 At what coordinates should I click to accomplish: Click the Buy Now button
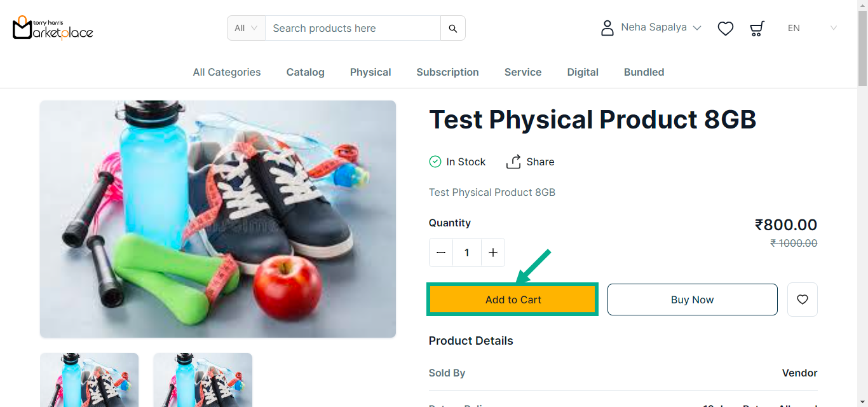(x=692, y=300)
